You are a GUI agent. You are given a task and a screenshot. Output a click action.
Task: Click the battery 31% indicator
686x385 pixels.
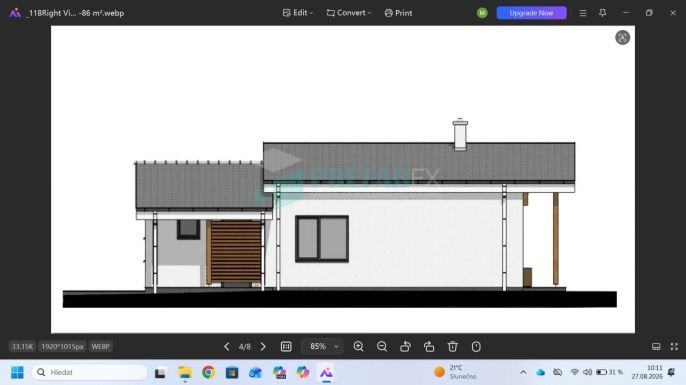[609, 372]
